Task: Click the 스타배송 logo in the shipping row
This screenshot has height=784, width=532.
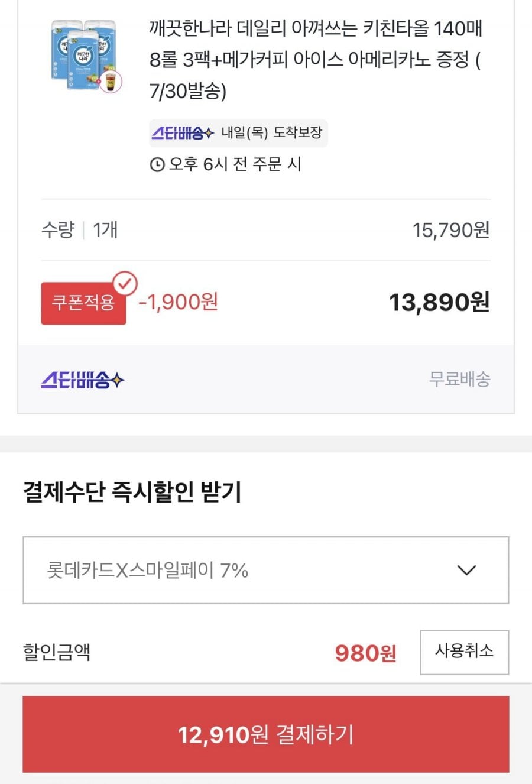Action: click(83, 380)
